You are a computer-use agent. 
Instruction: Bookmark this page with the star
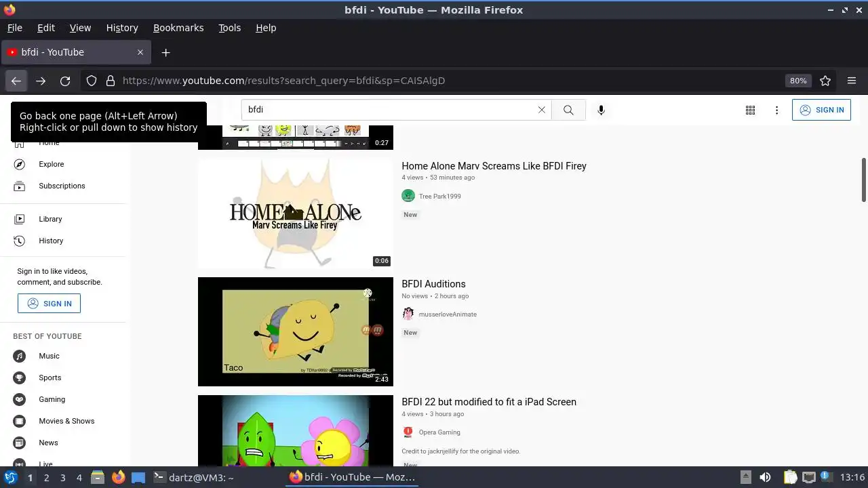click(x=825, y=81)
